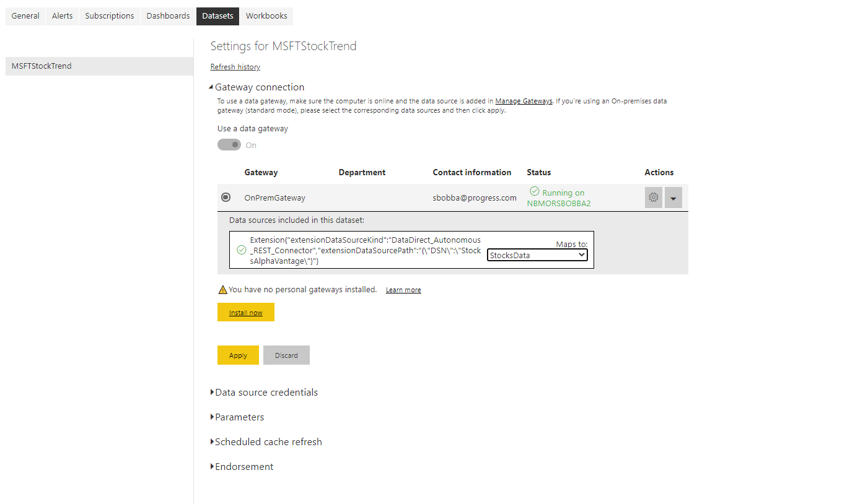The image size is (855, 504).
Task: Switch to the Workbooks tab
Action: pos(266,16)
